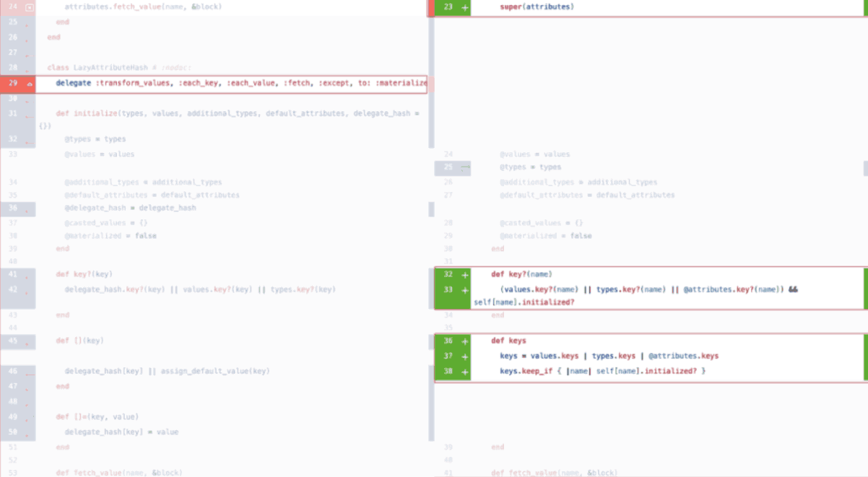The height and width of the screenshot is (477, 868).
Task: Click the arrow icon on deleted line 29
Action: tap(30, 84)
